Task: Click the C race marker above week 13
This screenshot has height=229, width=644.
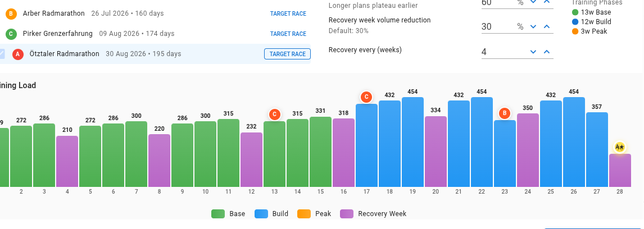Action: pyautogui.click(x=274, y=114)
